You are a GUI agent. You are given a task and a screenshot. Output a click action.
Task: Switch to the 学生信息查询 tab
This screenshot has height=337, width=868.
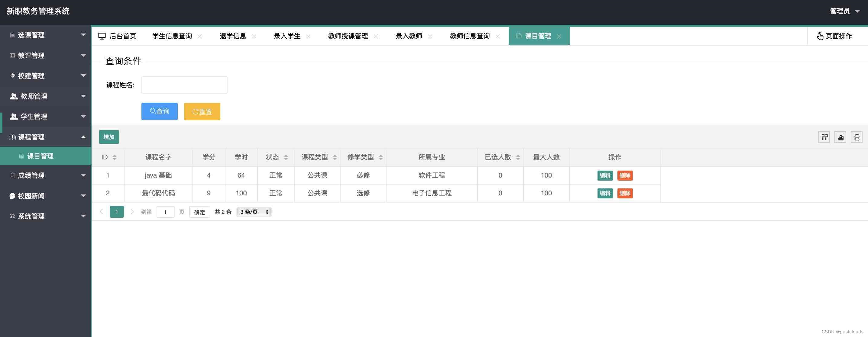172,36
